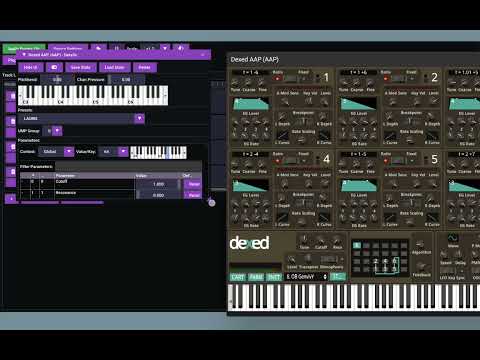Image resolution: width=480 pixels, height=360 pixels.
Task: Click the teal Store button beside program selector
Action: [x=338, y=277]
